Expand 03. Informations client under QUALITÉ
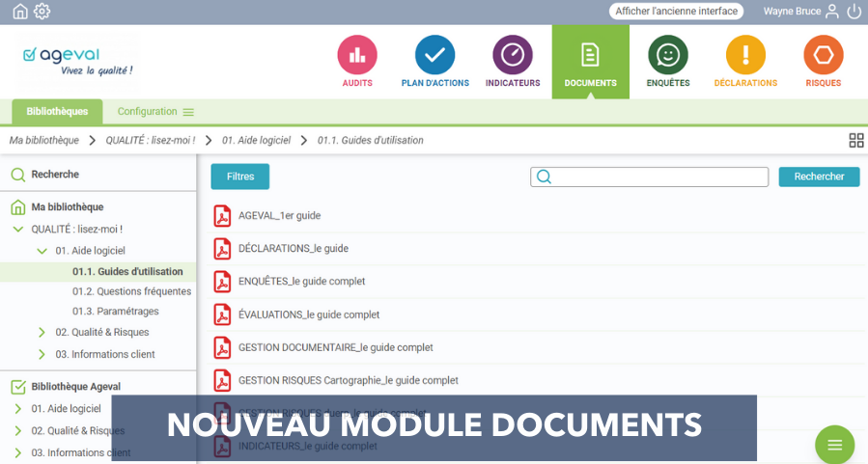 pyautogui.click(x=42, y=354)
